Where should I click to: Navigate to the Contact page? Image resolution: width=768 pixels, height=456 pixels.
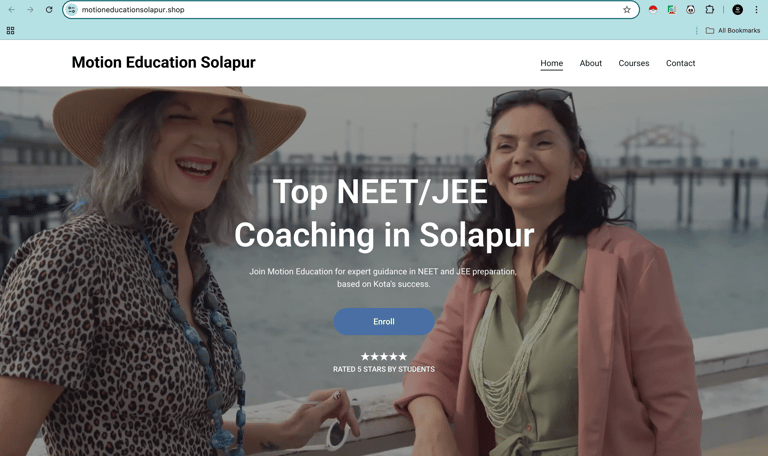(x=680, y=63)
